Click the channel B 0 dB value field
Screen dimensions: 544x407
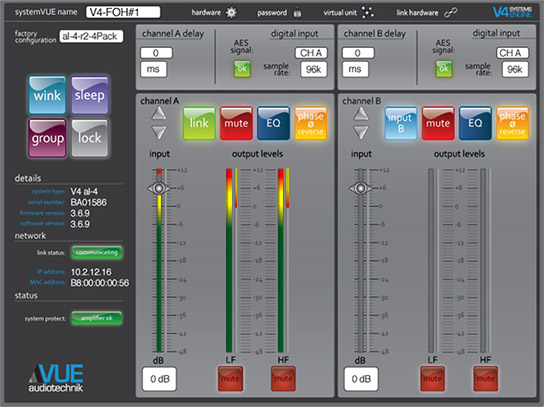click(x=361, y=379)
